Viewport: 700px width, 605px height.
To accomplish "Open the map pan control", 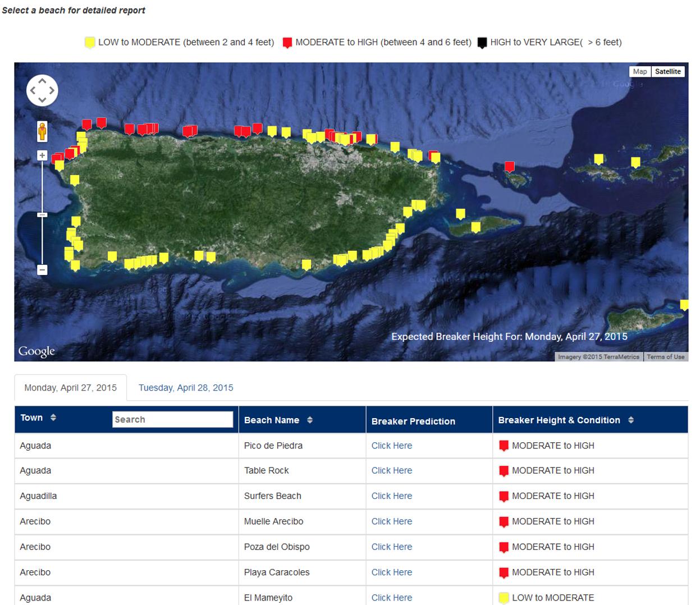I will tap(42, 90).
